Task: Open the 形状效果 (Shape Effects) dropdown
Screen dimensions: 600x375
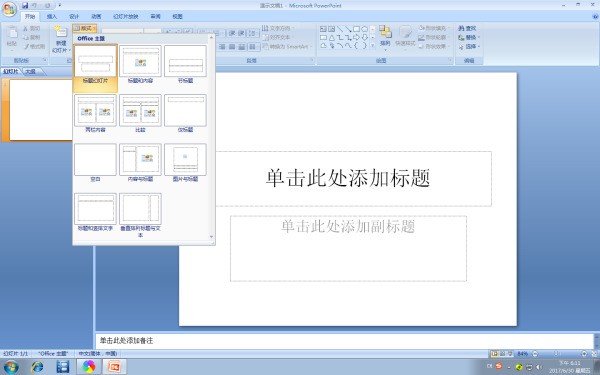Action: [434, 46]
